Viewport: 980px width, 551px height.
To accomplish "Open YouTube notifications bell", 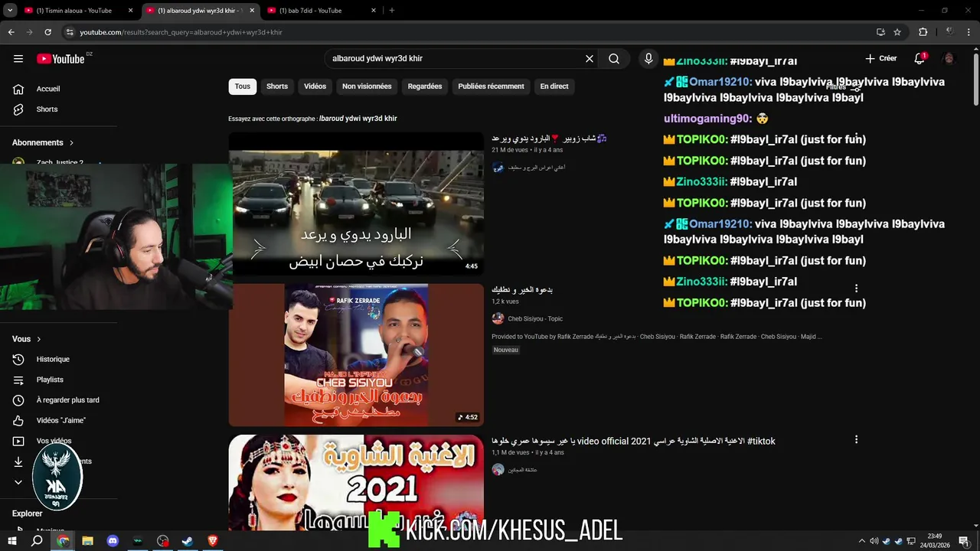I will [920, 59].
